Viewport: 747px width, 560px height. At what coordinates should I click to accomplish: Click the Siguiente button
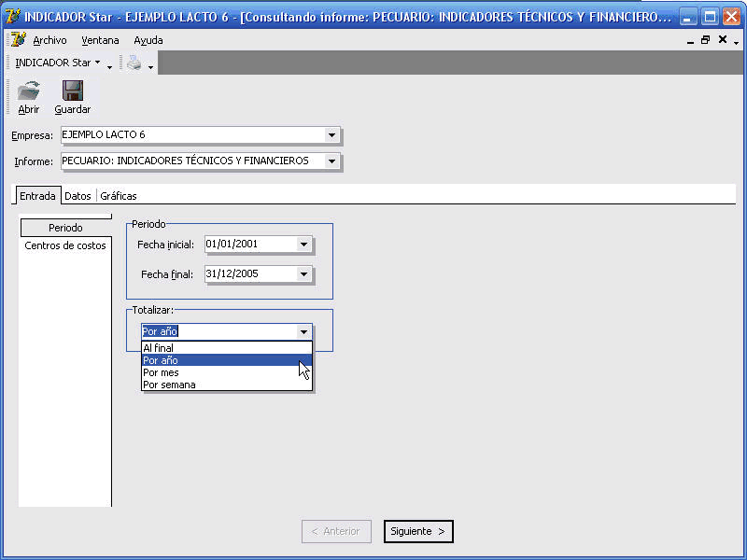tap(418, 531)
